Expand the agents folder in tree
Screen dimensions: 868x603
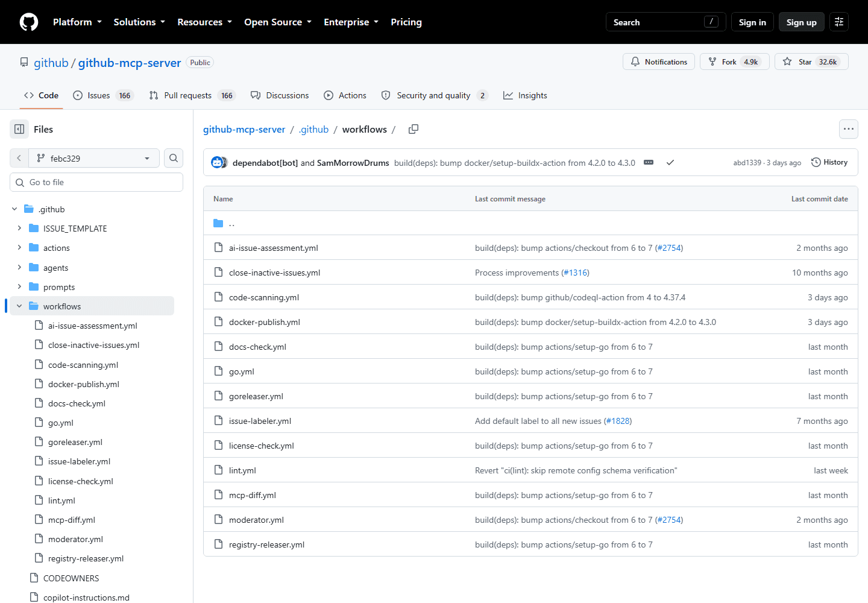[19, 268]
